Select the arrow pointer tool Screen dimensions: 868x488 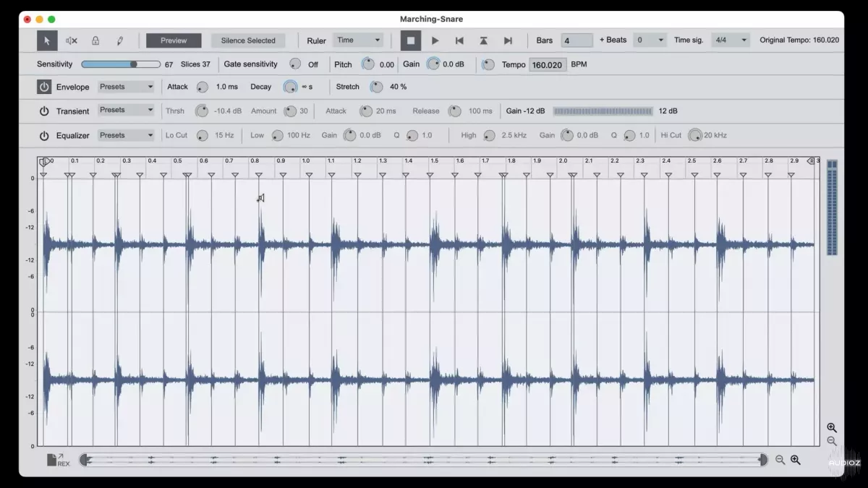tap(47, 40)
